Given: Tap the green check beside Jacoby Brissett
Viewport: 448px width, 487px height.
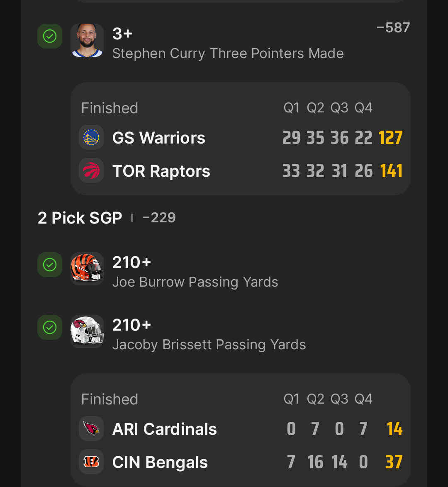Looking at the screenshot, I should tap(50, 327).
